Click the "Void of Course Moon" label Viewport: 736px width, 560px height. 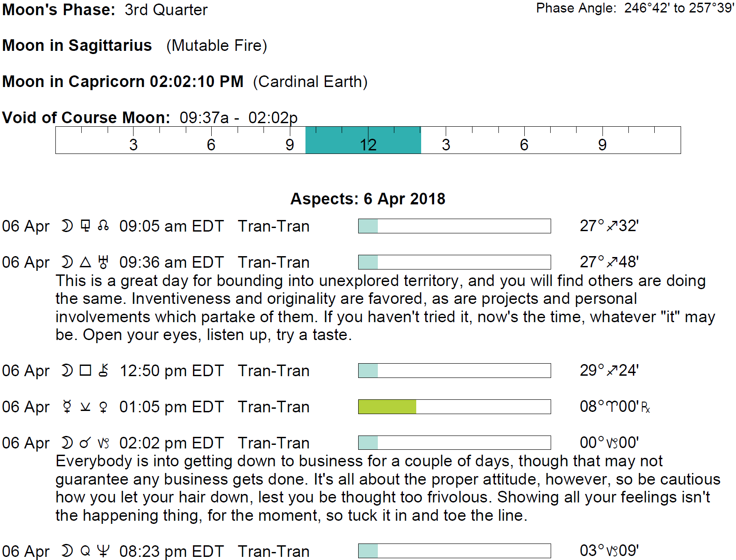(x=86, y=118)
